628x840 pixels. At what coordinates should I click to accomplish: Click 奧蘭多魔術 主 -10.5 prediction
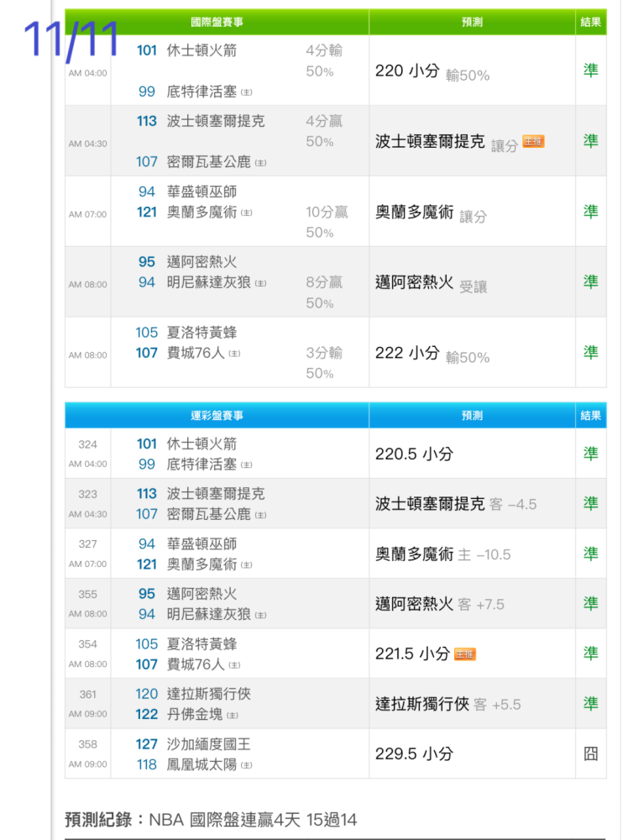tap(442, 554)
